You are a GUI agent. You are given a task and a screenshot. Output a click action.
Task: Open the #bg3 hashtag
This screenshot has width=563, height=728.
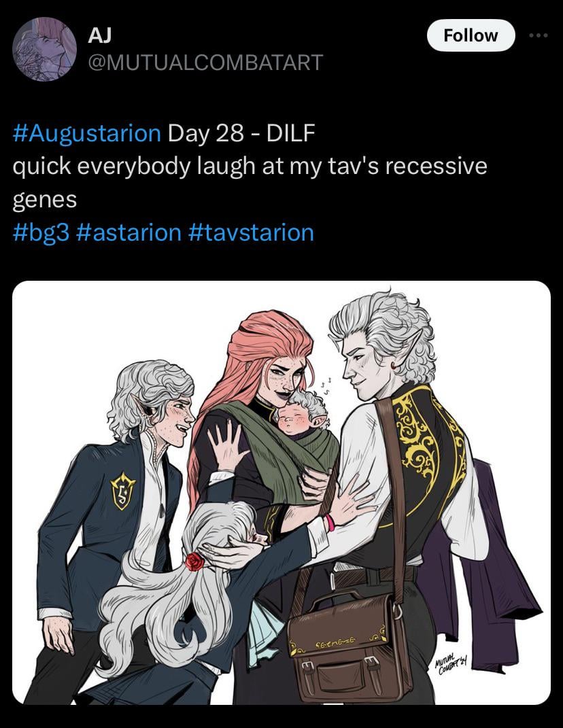(x=41, y=232)
